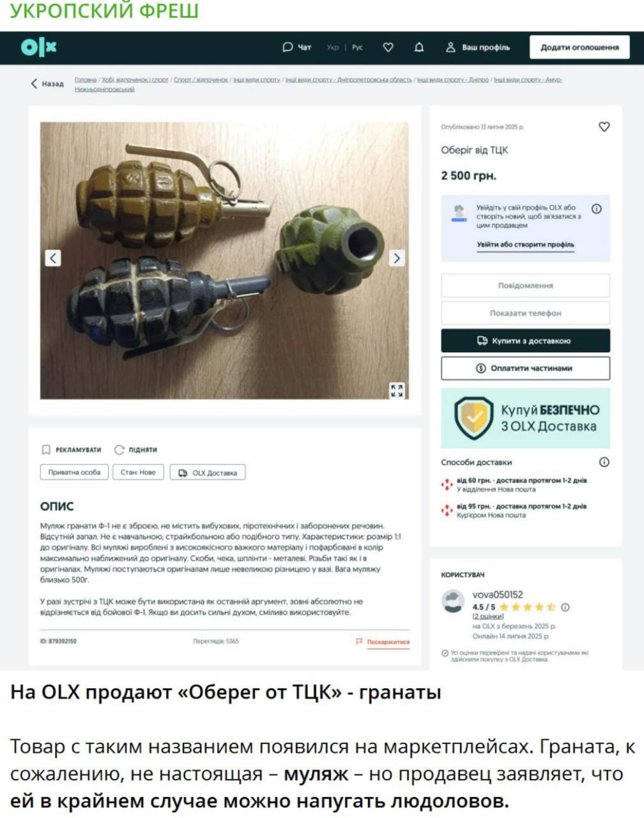Click the OLX Доставка tag
The height and width of the screenshot is (818, 644).
[x=208, y=473]
